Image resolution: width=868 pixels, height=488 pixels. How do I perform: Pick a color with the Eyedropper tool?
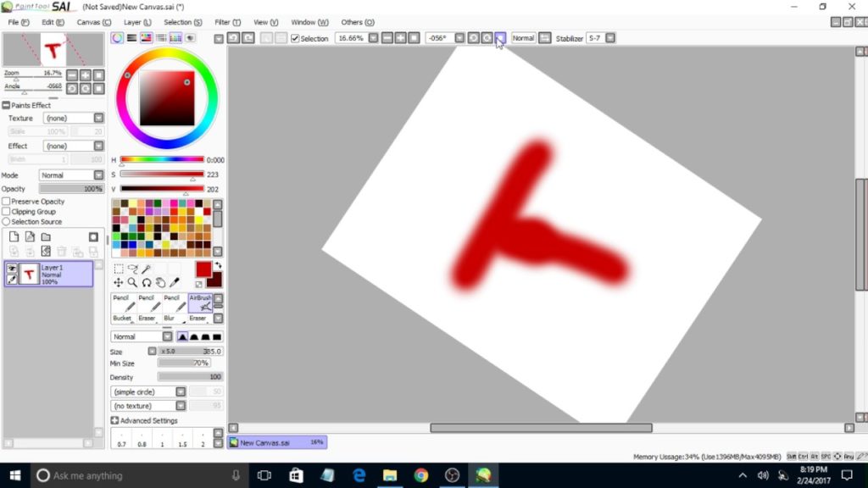[x=175, y=281]
